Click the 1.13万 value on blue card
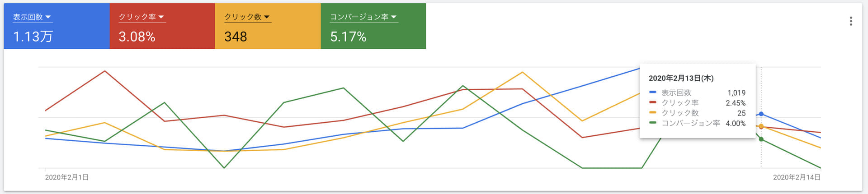Viewport: 868px width, 194px height. pos(33,37)
